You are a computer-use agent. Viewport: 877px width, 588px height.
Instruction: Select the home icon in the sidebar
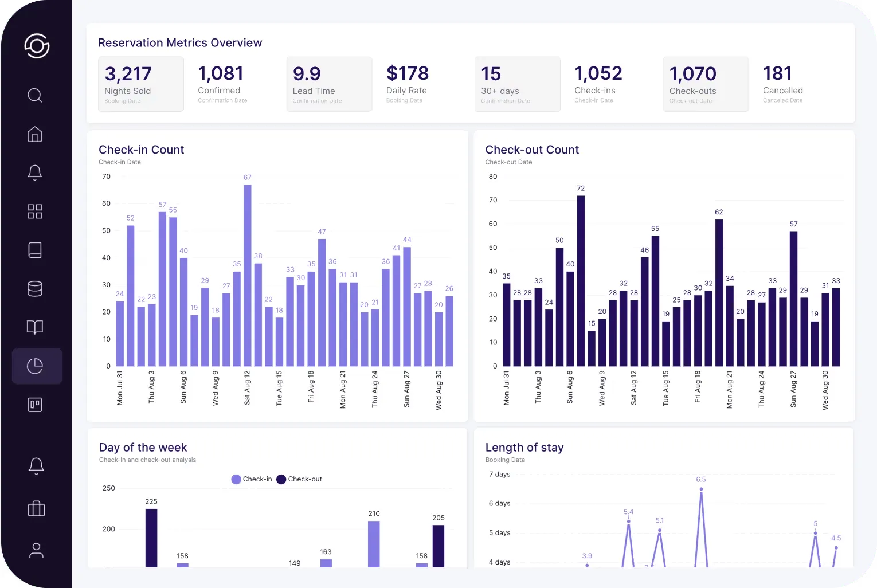point(35,135)
